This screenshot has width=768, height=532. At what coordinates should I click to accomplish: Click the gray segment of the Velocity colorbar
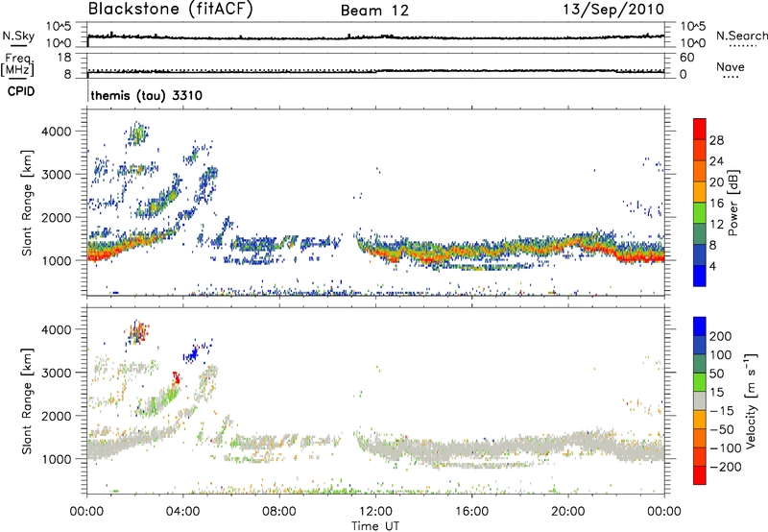(x=700, y=400)
